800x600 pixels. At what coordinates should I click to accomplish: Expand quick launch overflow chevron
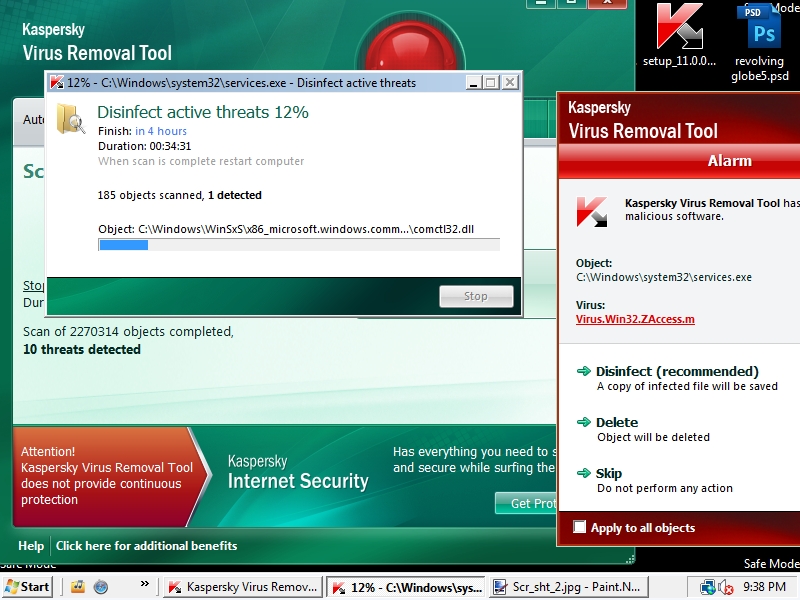pos(144,583)
